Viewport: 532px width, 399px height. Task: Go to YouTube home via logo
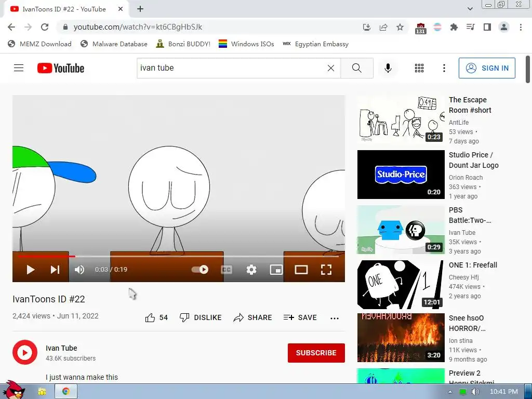pos(61,68)
